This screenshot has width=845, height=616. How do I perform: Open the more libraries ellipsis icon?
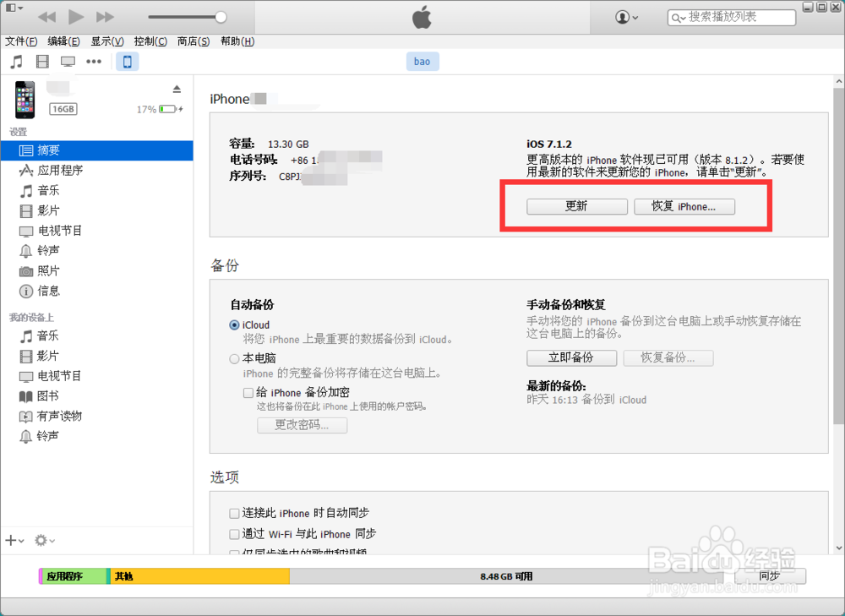(94, 62)
